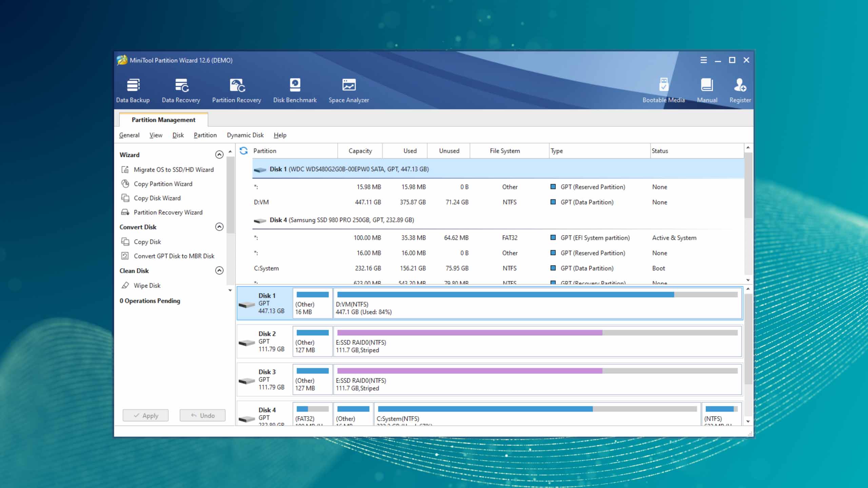
Task: Open the General menu
Action: [129, 135]
